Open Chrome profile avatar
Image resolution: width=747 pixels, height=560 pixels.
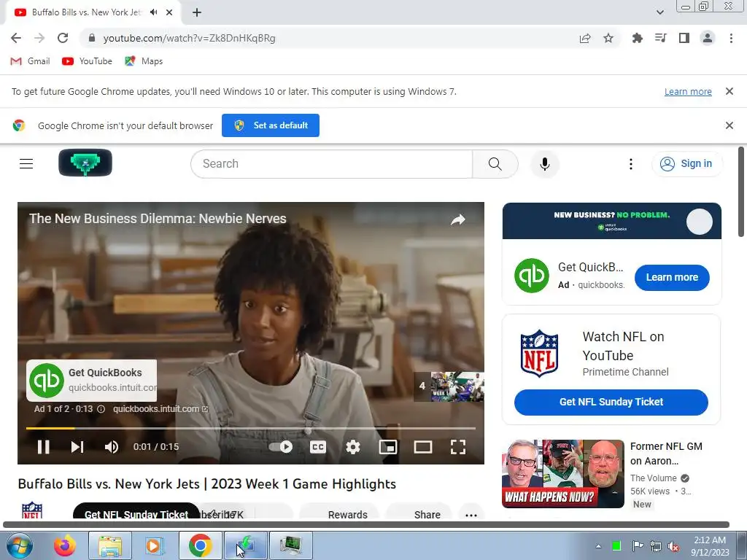(708, 38)
